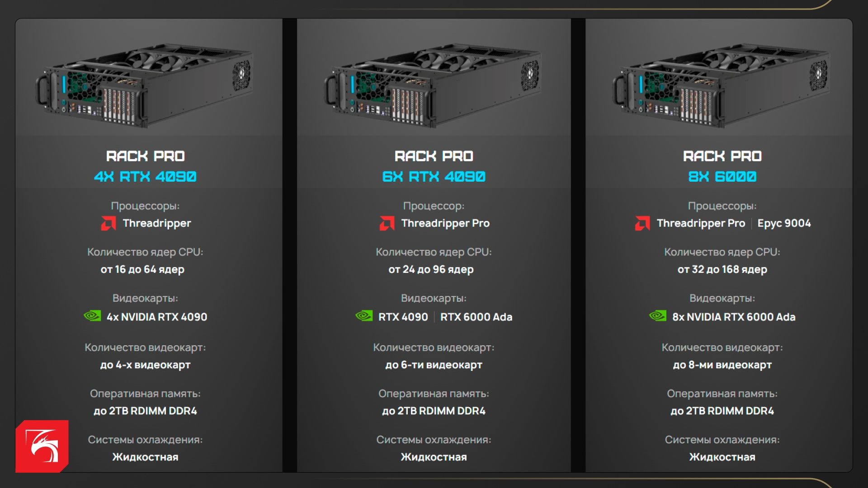Viewport: 868px width, 488px height.
Task: Click AMD logo beside Threadripper in first card
Action: [x=108, y=223]
